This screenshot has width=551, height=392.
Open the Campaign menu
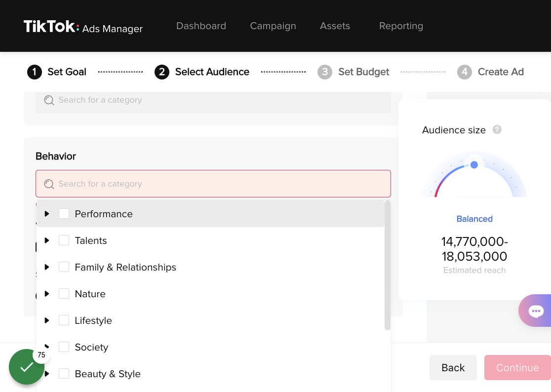click(x=273, y=26)
